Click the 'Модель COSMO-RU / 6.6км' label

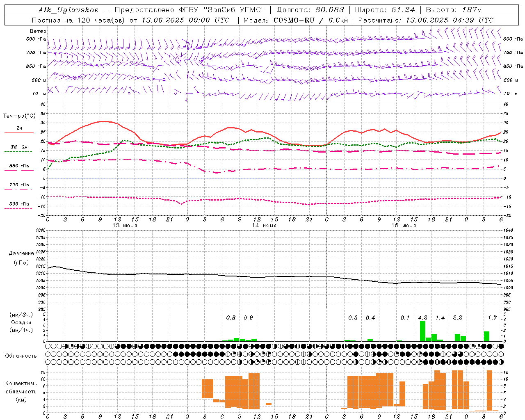[296, 20]
